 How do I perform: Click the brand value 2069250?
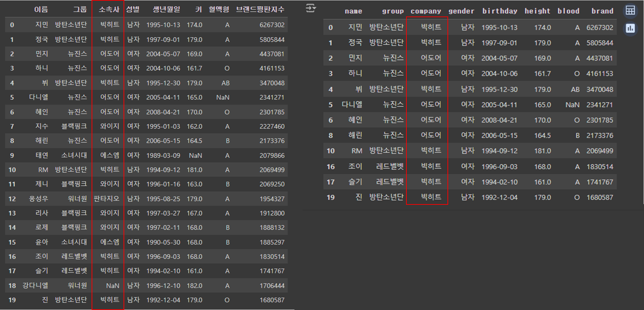272,184
